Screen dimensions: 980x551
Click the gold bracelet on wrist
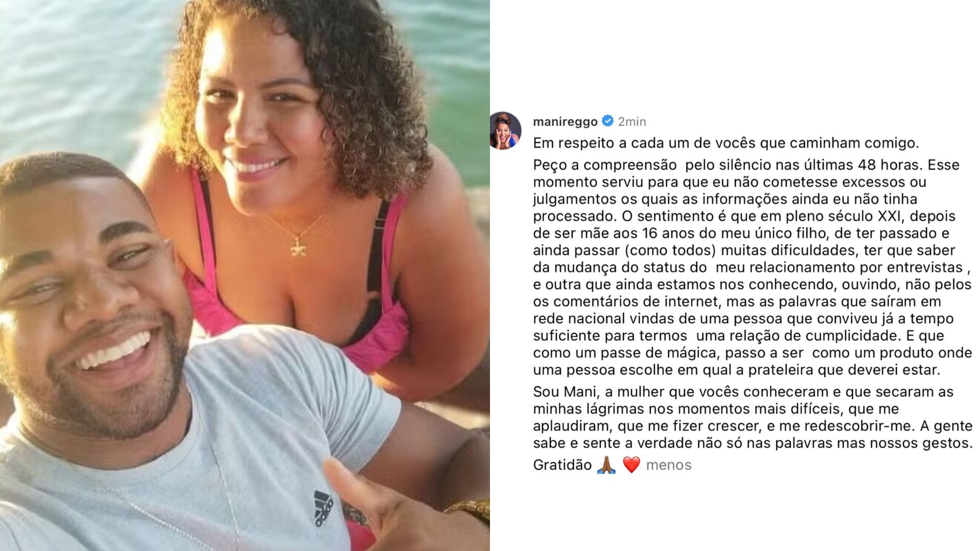tap(470, 510)
